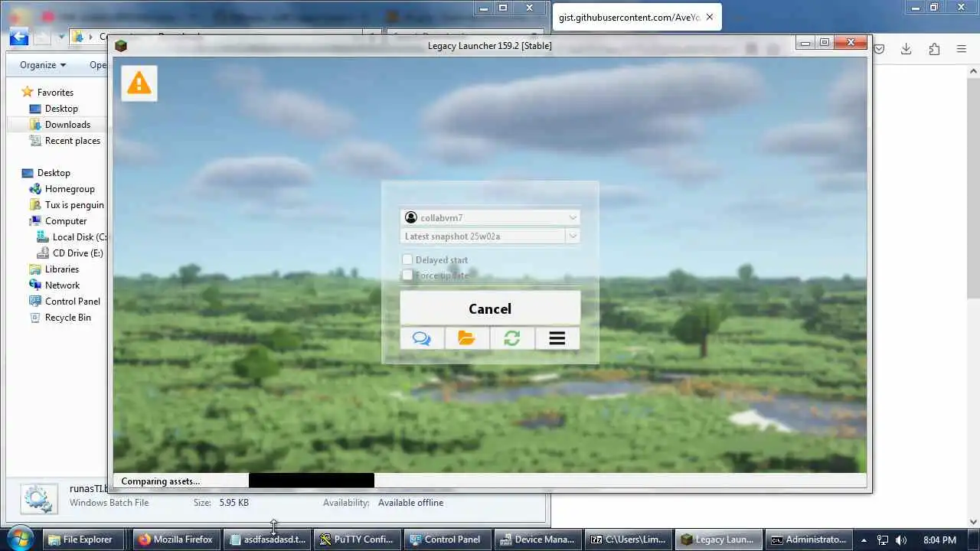Open the Firefox application hamburger menu
980x551 pixels.
pos(962,49)
